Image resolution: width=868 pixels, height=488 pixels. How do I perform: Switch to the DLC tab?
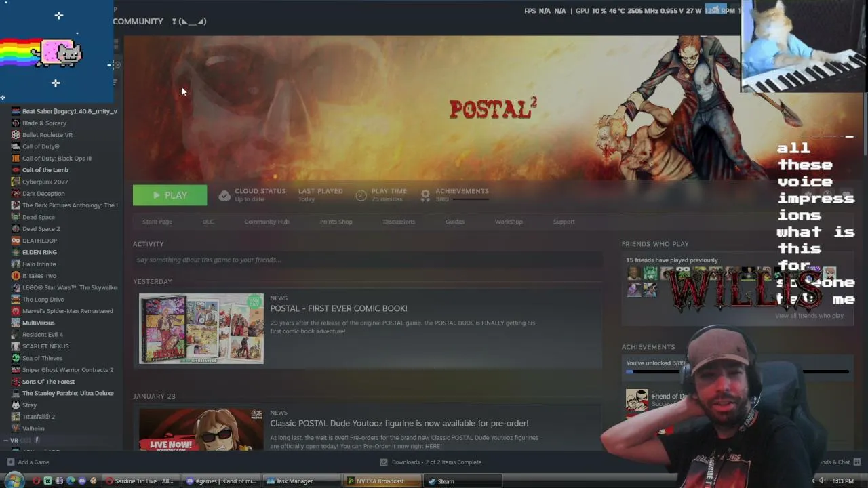point(208,222)
